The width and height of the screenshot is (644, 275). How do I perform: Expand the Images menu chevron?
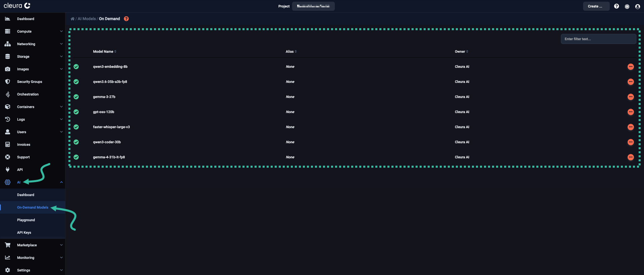click(x=61, y=69)
